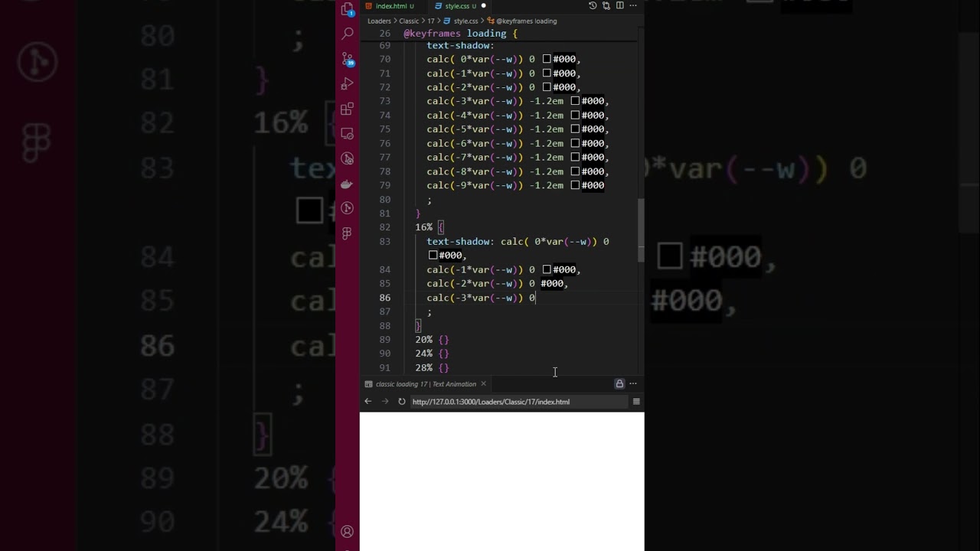Open color swatch on line 76
The image size is (980, 551).
click(x=575, y=143)
